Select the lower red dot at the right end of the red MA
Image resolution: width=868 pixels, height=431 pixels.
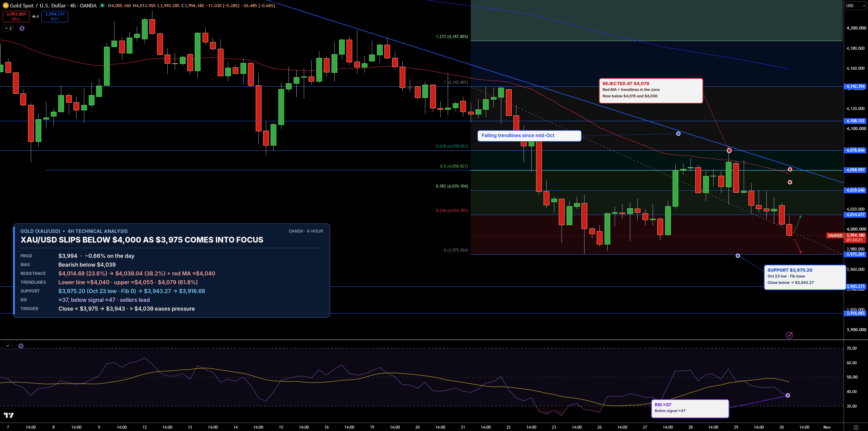point(790,182)
